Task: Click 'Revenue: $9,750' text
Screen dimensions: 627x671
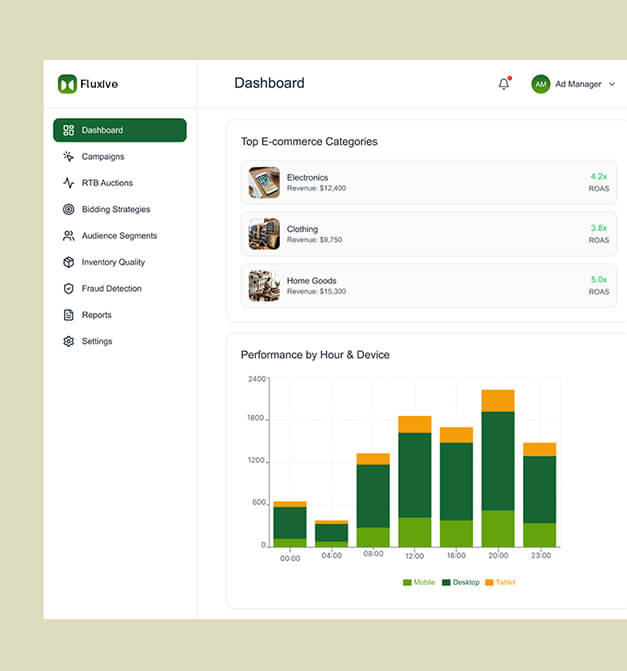Action: pyautogui.click(x=314, y=240)
